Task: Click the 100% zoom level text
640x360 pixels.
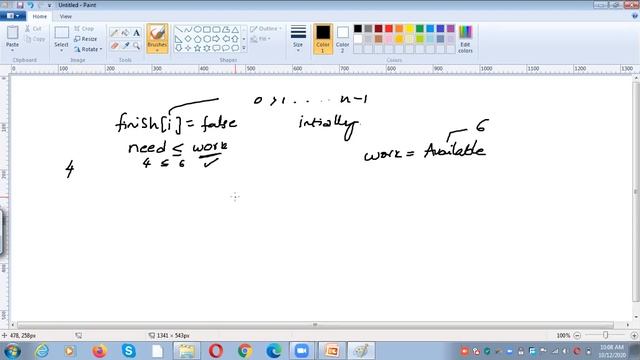Action: [563, 336]
